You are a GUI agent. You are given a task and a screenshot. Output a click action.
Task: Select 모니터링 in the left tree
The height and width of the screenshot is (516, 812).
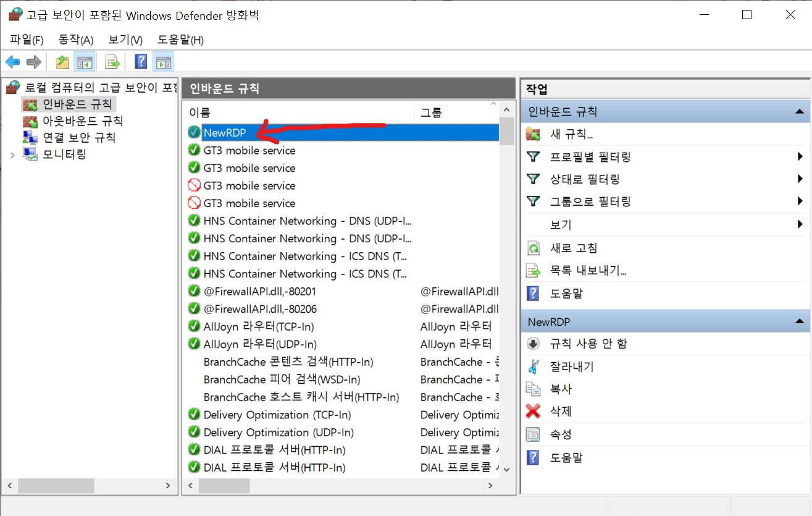click(x=64, y=154)
